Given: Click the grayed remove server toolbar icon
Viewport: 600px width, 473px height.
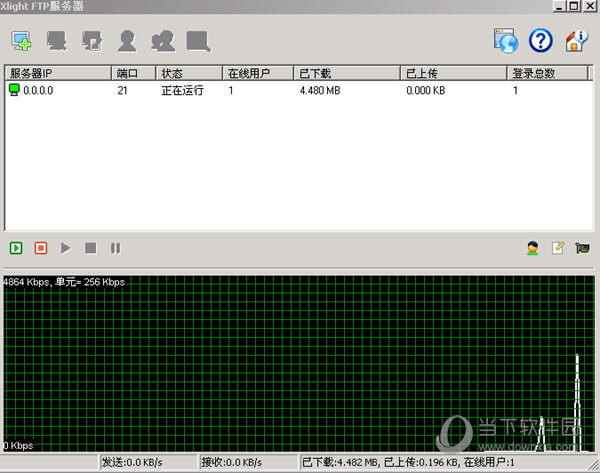Looking at the screenshot, I should click(57, 41).
